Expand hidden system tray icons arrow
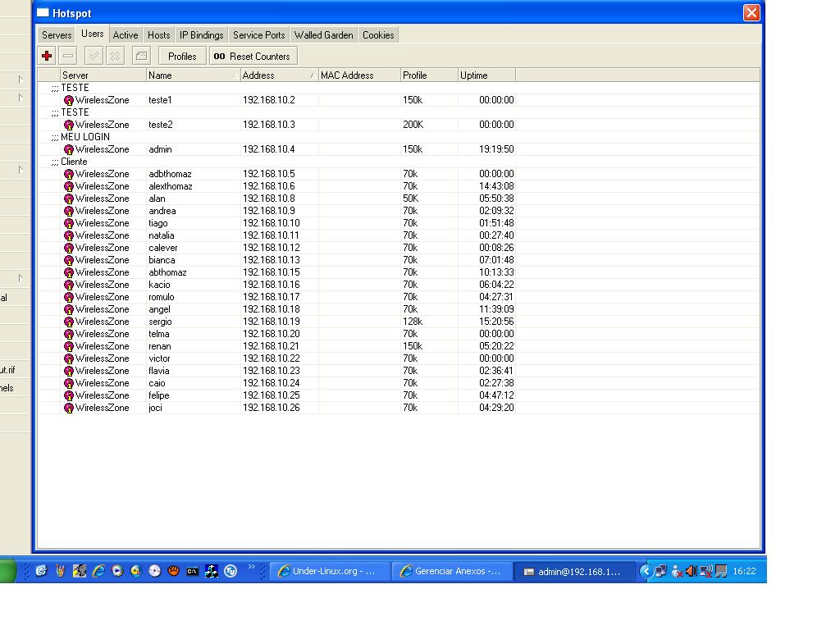840x630 pixels. click(646, 571)
